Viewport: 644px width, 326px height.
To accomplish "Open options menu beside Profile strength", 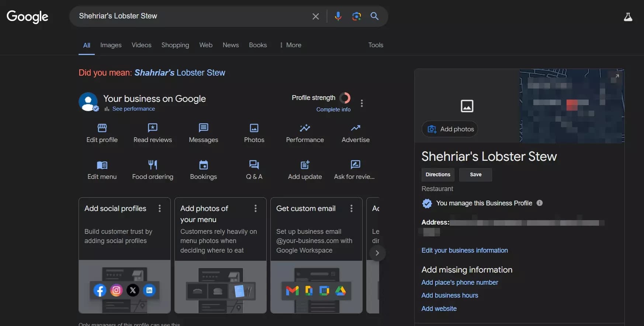I will coord(362,103).
